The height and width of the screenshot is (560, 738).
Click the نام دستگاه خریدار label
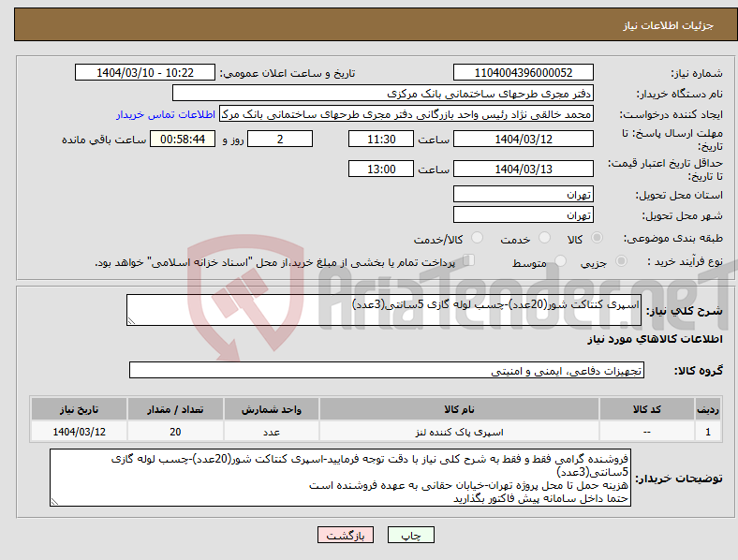680,95
